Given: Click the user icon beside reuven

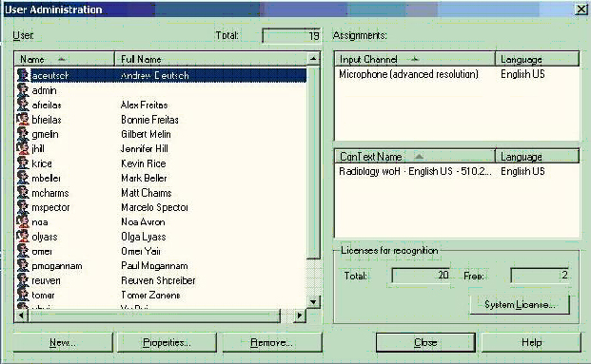Looking at the screenshot, I should tap(23, 280).
